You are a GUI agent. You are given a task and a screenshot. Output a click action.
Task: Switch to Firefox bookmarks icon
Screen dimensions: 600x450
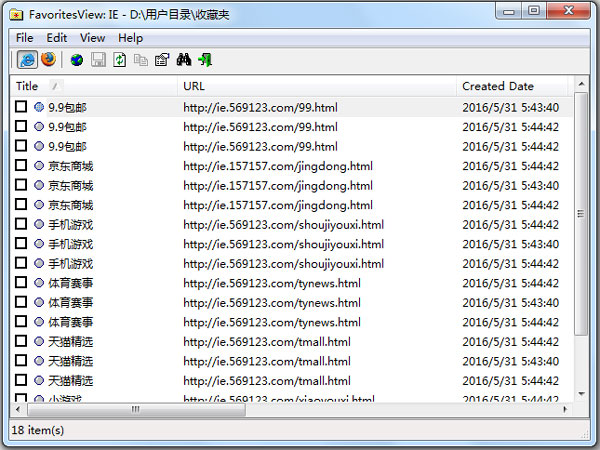(x=48, y=60)
